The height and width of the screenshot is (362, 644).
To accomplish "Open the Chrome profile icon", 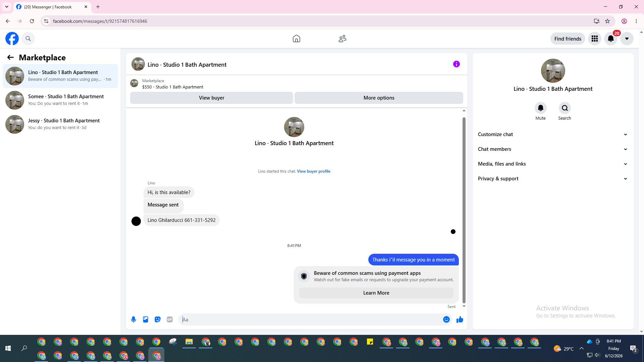I will coord(624,21).
